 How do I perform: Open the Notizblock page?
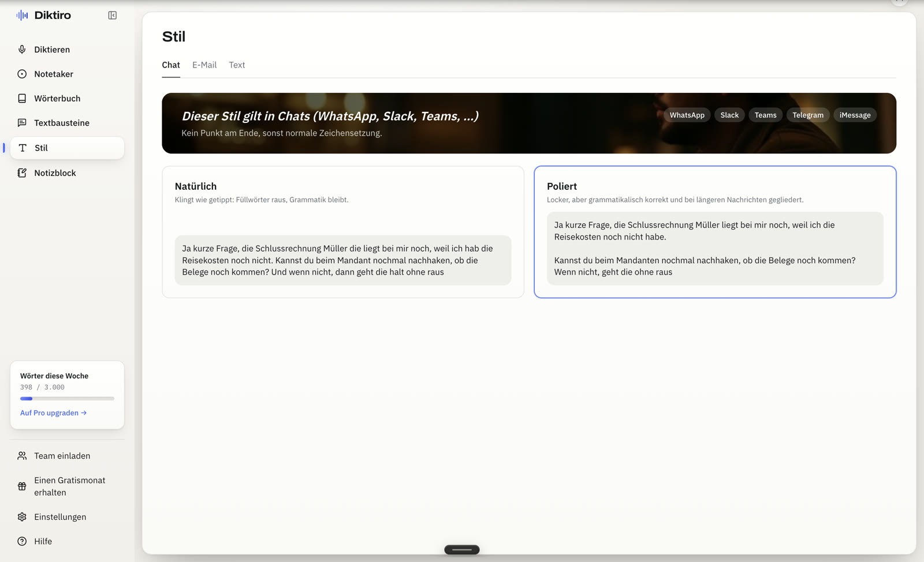pos(67,173)
